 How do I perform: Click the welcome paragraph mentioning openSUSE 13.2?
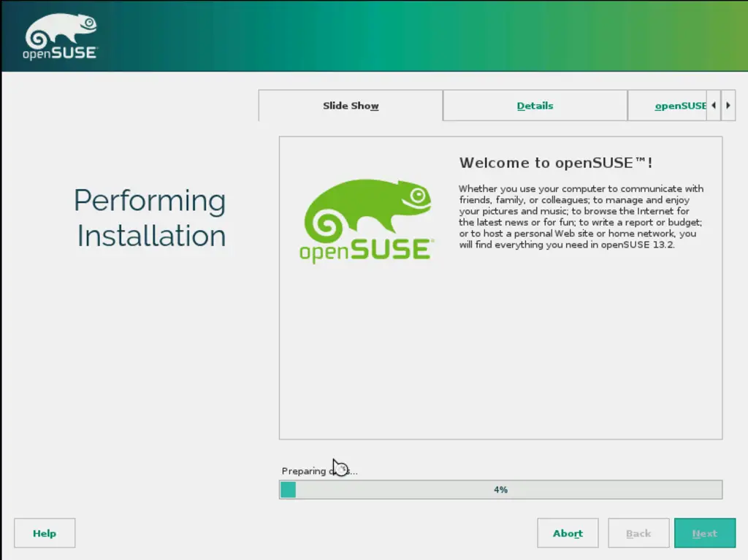click(x=581, y=217)
